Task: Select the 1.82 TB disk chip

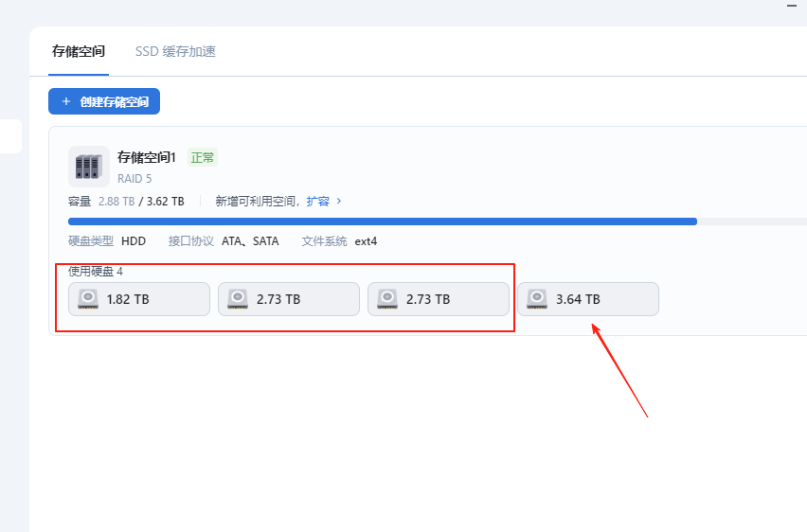Action: pos(139,299)
